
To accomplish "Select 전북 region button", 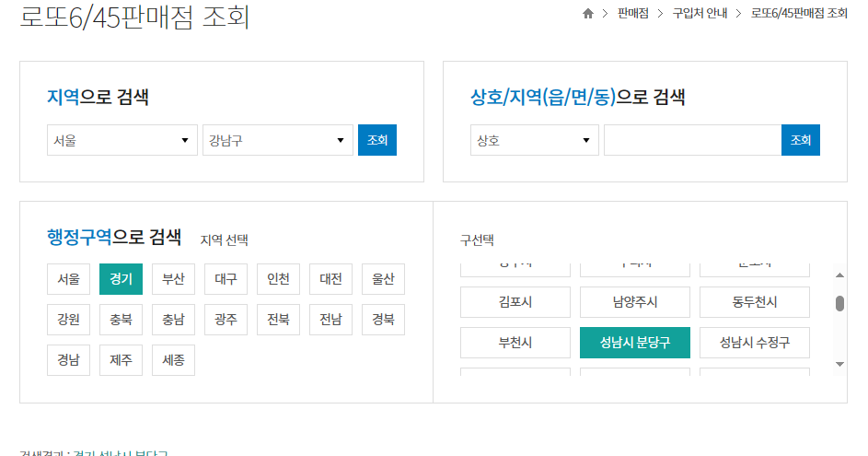I will (279, 320).
